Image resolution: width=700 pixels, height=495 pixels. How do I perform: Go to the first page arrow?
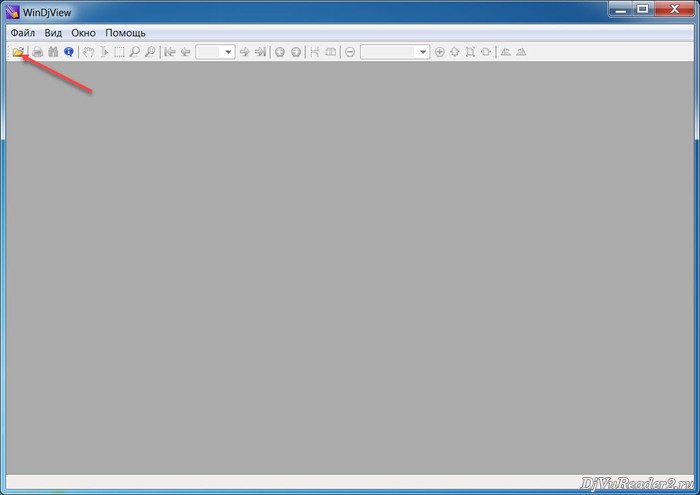(x=170, y=52)
